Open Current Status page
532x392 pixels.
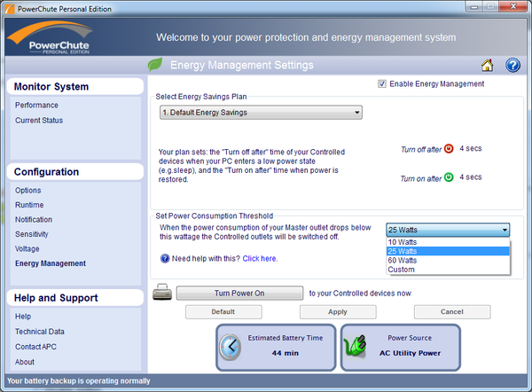tap(39, 121)
